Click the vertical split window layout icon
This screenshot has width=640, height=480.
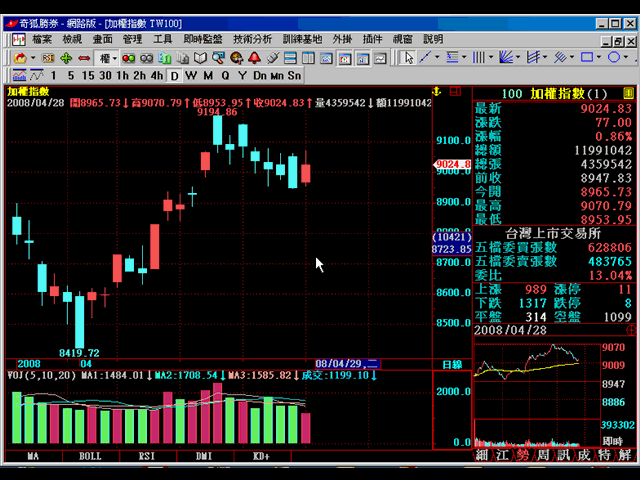308,58
